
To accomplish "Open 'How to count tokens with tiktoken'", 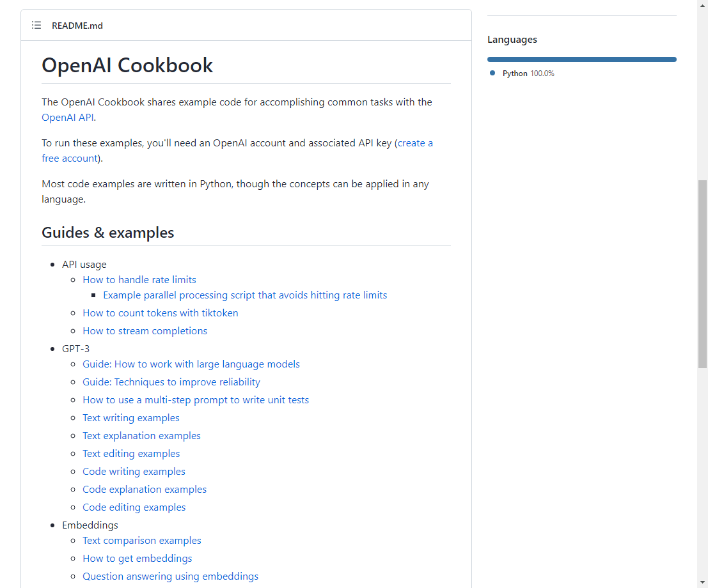I will pos(161,313).
